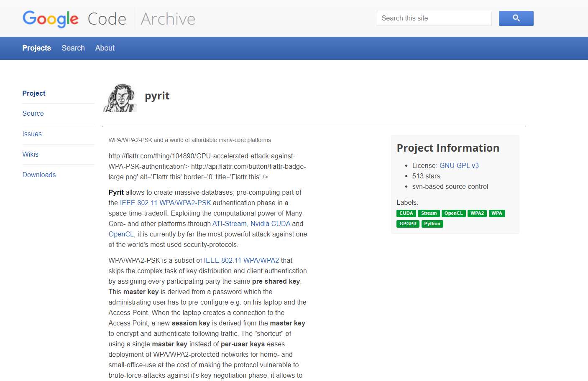Open the About nav item

[105, 48]
